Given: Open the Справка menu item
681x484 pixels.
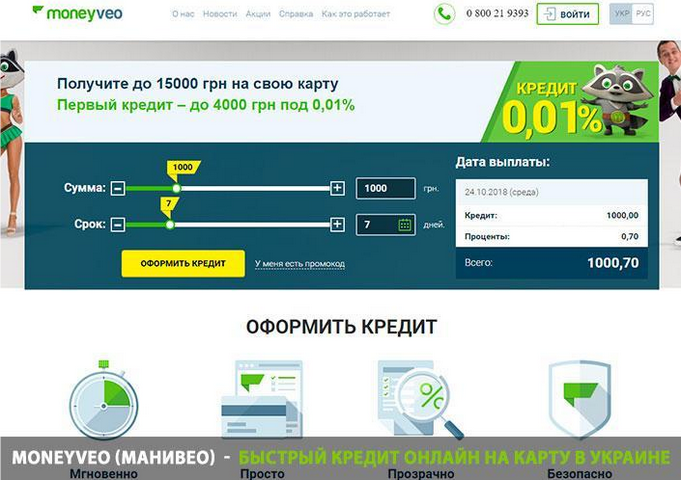Looking at the screenshot, I should tap(296, 14).
